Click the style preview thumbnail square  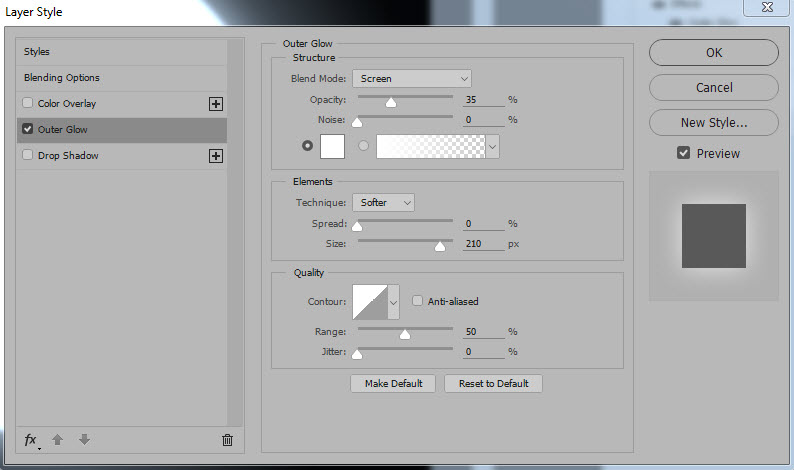pos(713,236)
